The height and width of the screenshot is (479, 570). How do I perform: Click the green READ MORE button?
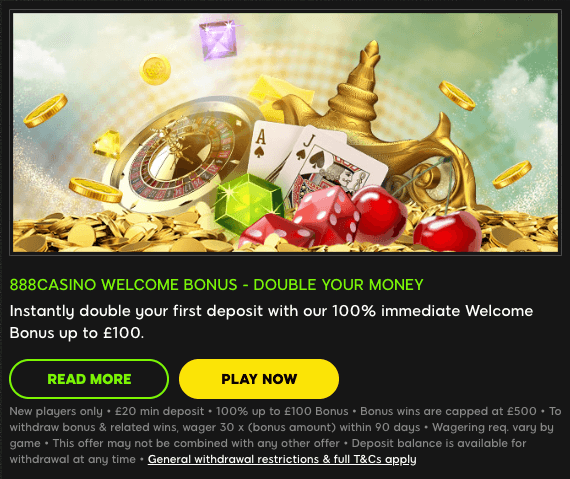[89, 379]
